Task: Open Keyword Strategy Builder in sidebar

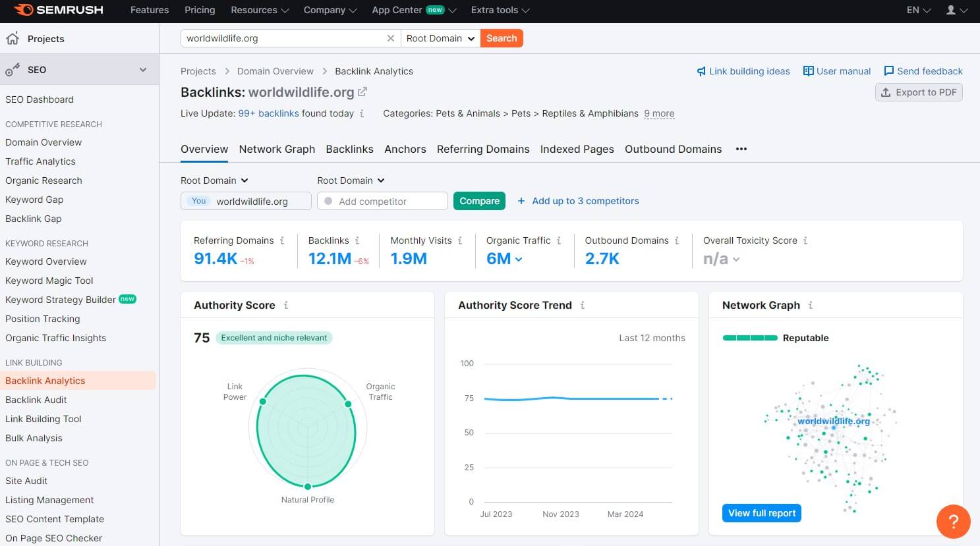Action: tap(61, 300)
